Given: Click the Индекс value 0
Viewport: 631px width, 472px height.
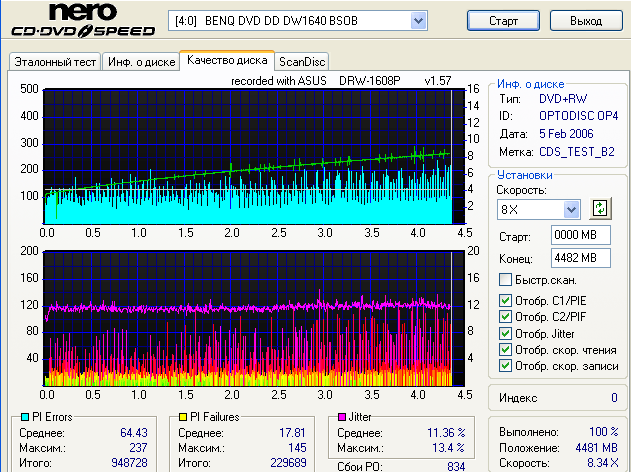Looking at the screenshot, I should pyautogui.click(x=614, y=398).
